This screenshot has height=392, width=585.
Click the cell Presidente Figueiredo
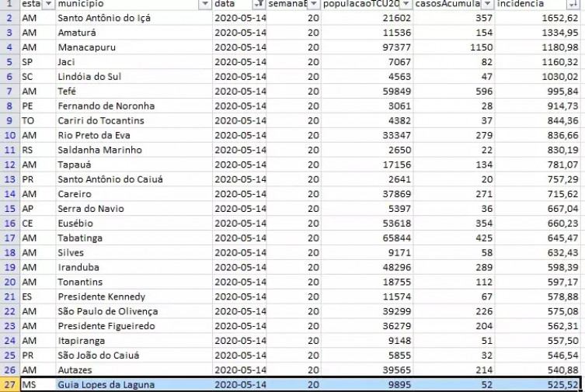click(x=134, y=326)
